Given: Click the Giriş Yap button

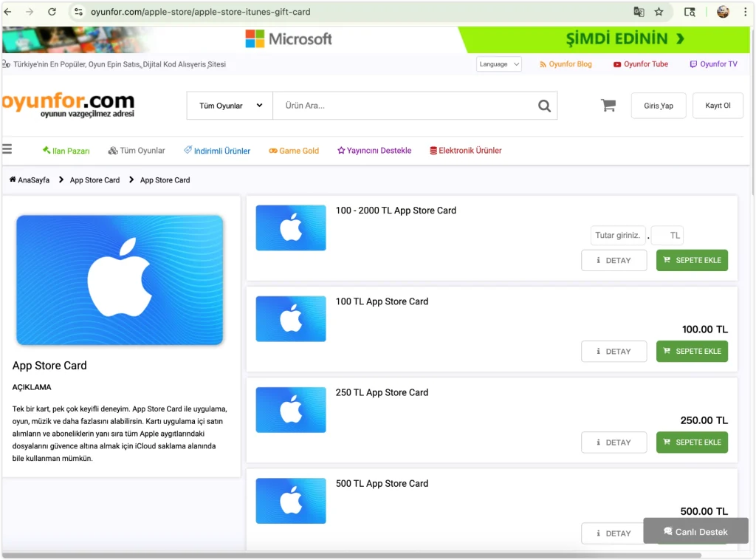Looking at the screenshot, I should pos(659,106).
